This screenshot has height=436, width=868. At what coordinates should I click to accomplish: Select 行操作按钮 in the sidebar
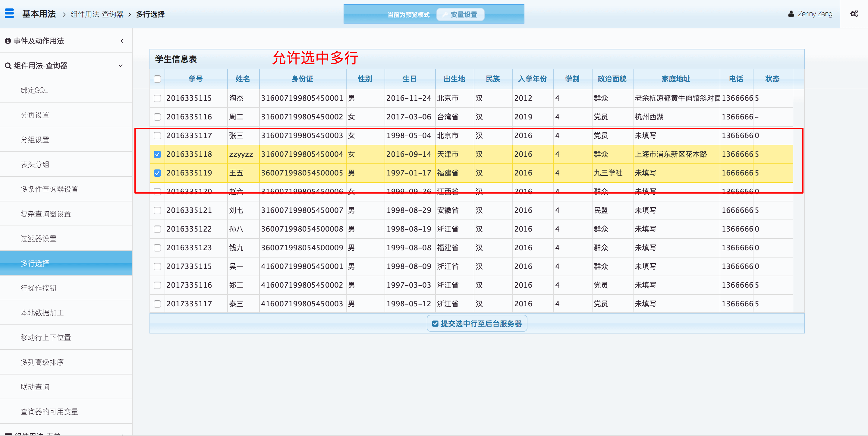coord(38,288)
